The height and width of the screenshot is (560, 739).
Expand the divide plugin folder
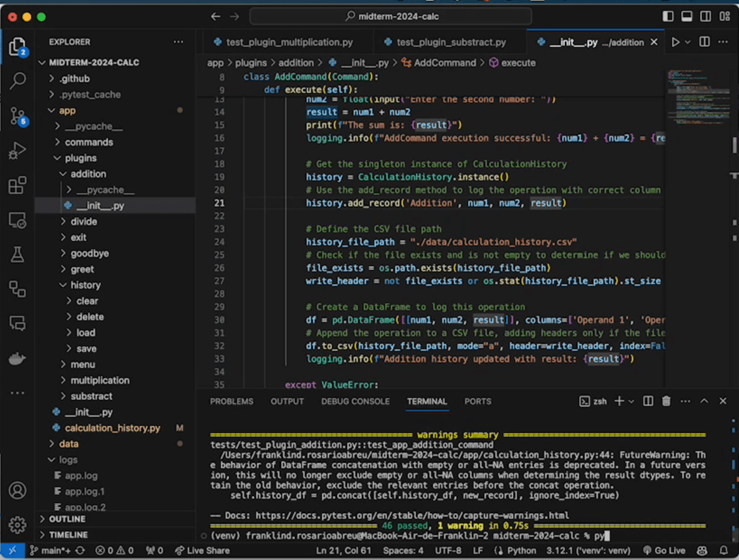pos(83,221)
